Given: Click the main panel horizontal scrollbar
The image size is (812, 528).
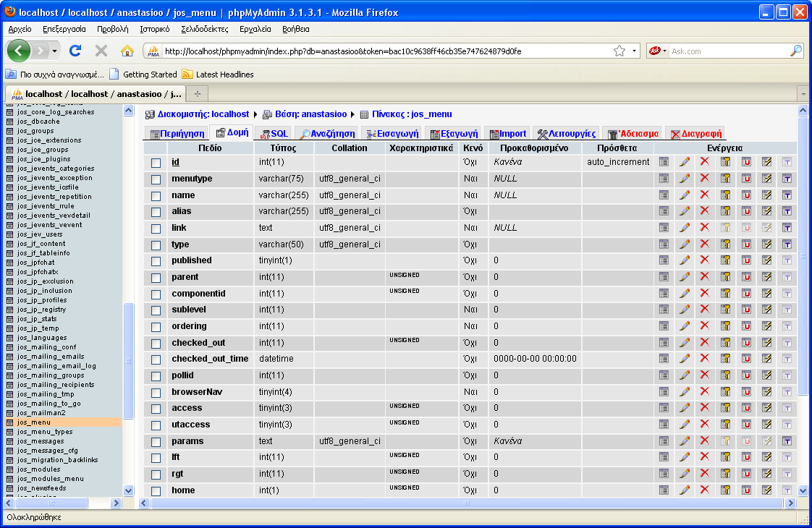Looking at the screenshot, I should click(x=467, y=503).
